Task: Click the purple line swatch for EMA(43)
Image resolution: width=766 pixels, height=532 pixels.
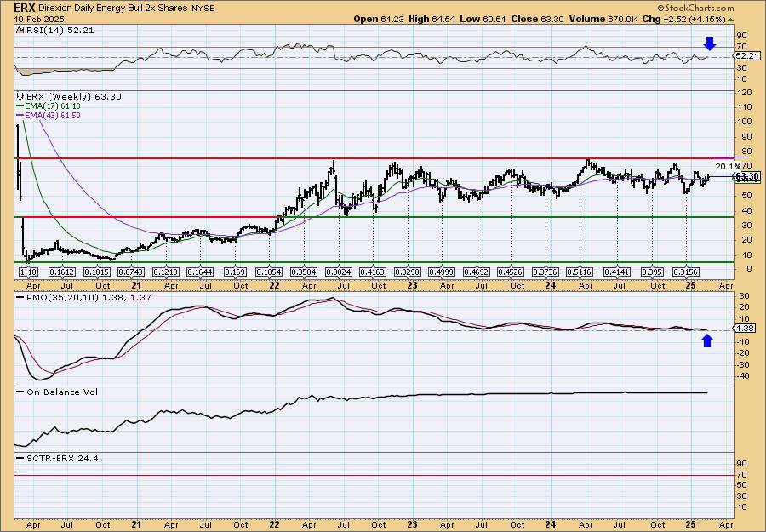Action: [20, 116]
